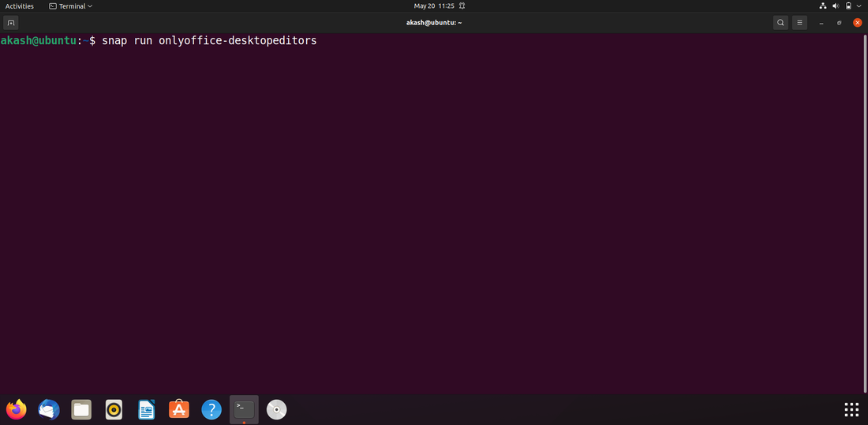The image size is (868, 425).
Task: Open Rhythmbox music player from dock
Action: coord(114,409)
